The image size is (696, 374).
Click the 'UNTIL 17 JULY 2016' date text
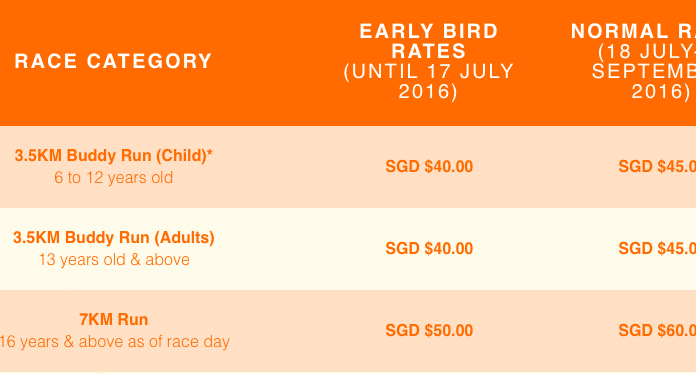429,82
